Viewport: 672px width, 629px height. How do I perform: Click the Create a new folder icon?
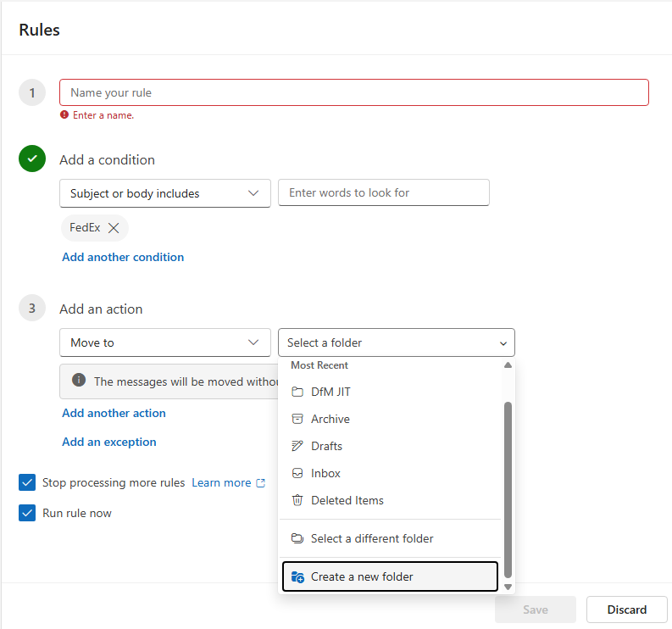pos(297,576)
